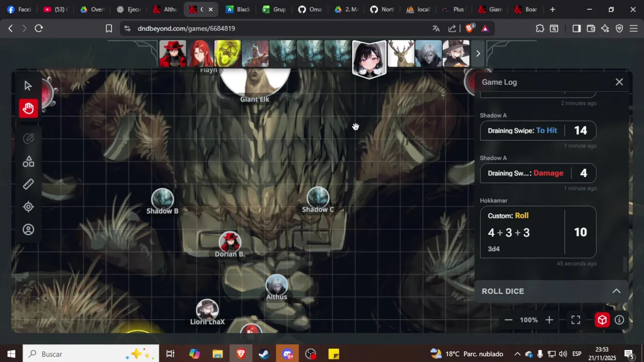Bookmark this page
Viewport: 644px width, 362px height.
coord(109,29)
